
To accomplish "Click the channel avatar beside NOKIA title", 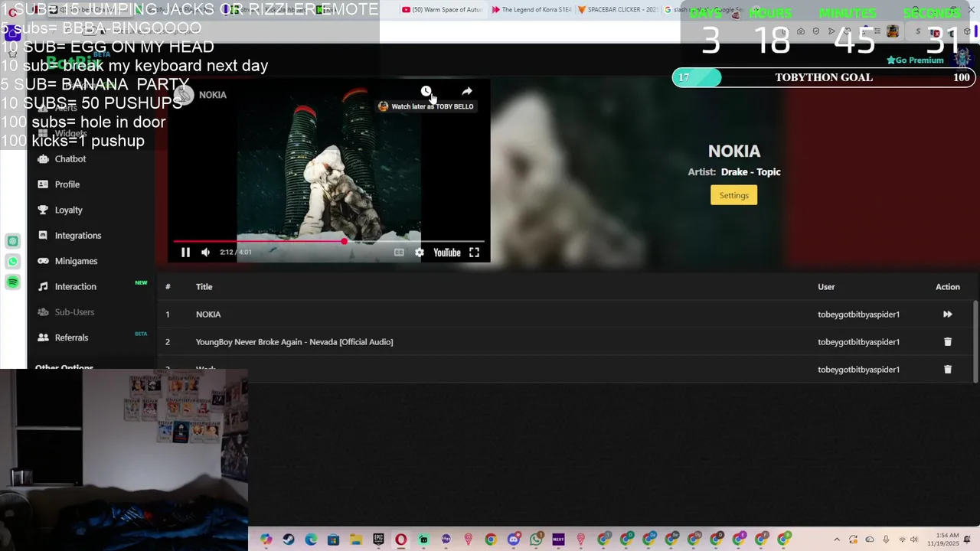I will coord(184,95).
